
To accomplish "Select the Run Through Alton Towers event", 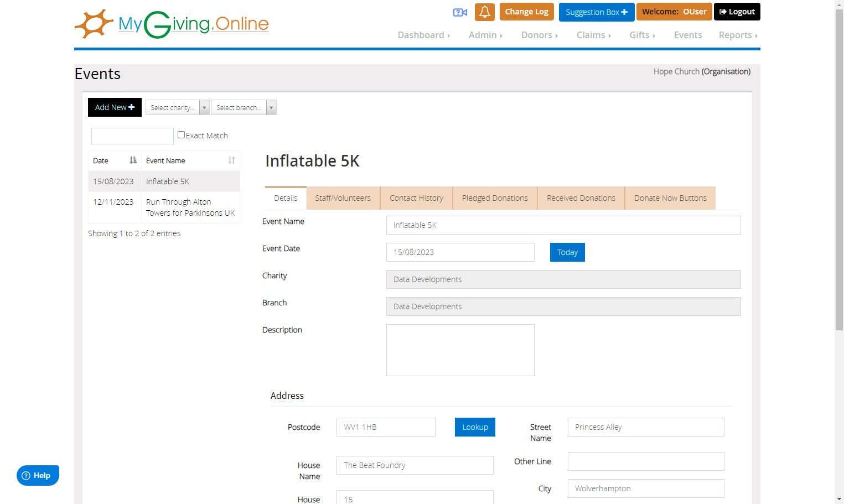I will (x=190, y=207).
